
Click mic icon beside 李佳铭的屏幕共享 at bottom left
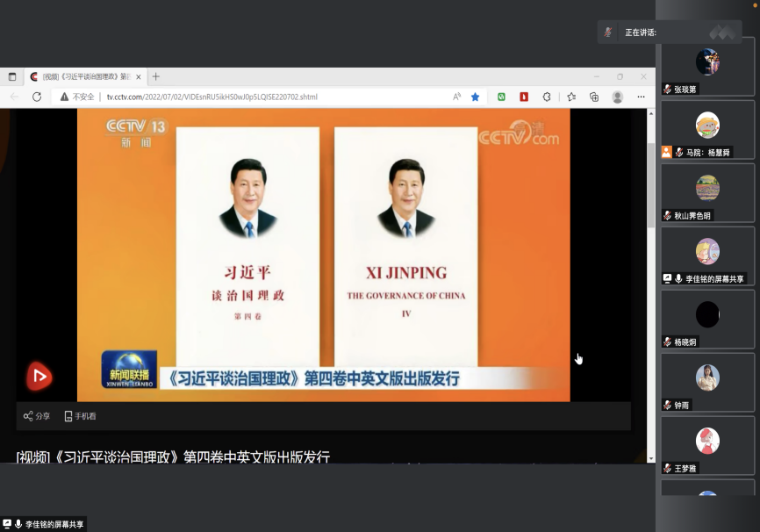tap(18, 524)
